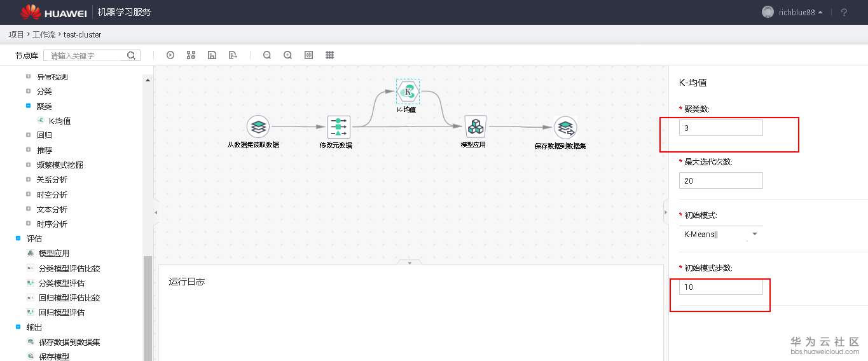Click 机器学习服务 header title

pyautogui.click(x=125, y=12)
